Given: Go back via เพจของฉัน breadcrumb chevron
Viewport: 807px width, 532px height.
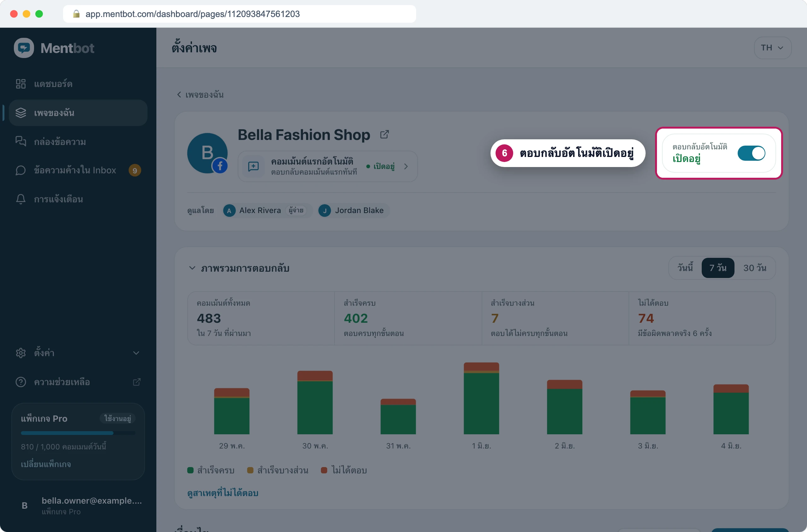Looking at the screenshot, I should coord(179,95).
